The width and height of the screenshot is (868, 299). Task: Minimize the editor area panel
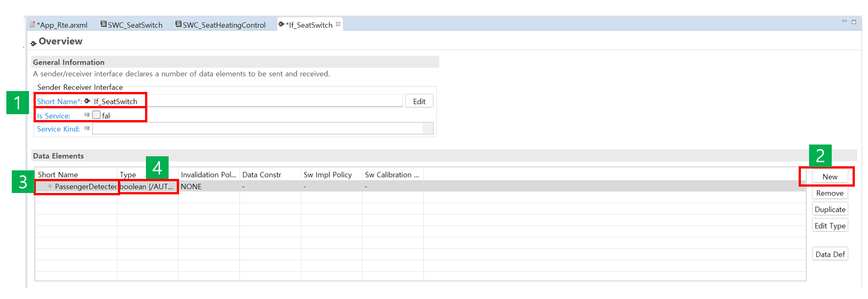(x=844, y=21)
